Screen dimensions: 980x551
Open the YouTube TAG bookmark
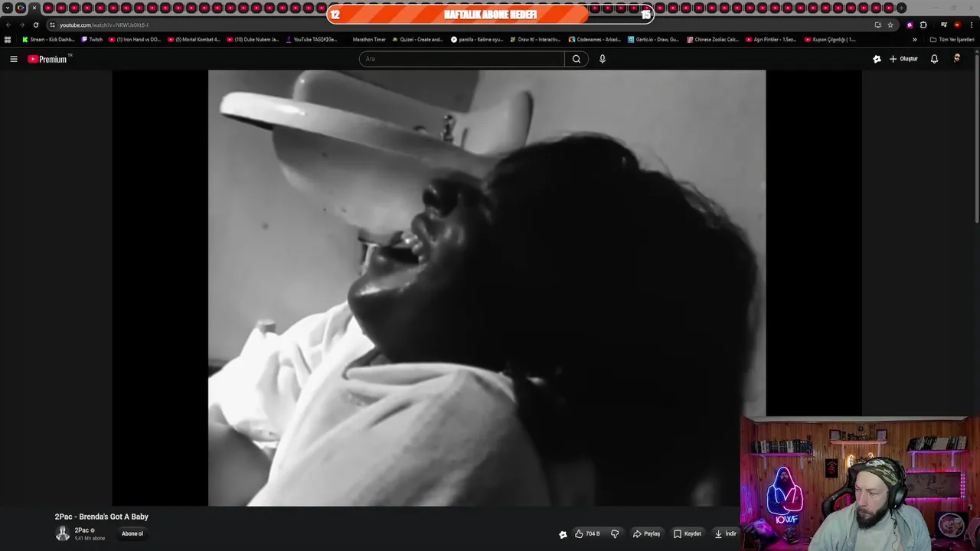[312, 40]
